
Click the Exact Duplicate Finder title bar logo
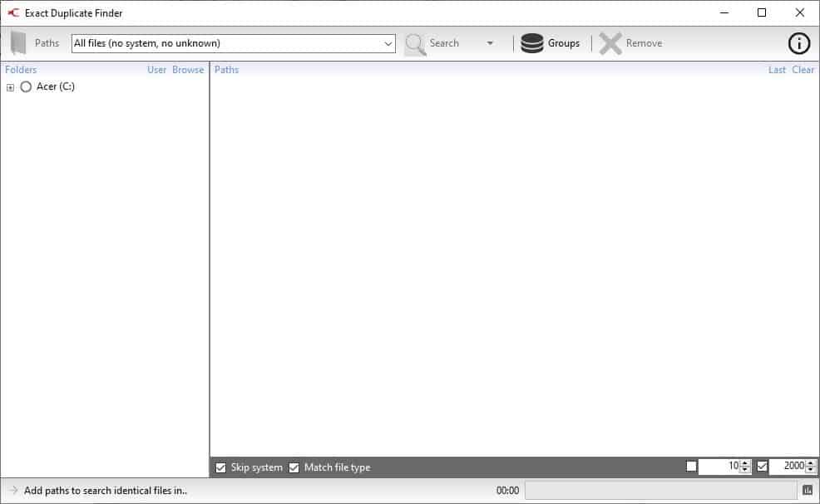tap(13, 12)
